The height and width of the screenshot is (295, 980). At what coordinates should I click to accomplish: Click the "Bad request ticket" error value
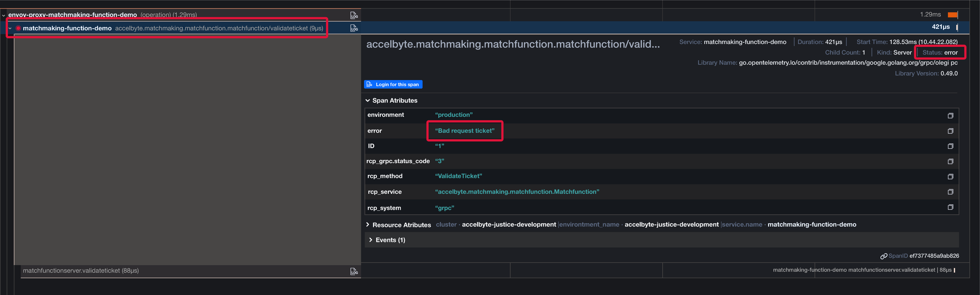[x=464, y=131]
